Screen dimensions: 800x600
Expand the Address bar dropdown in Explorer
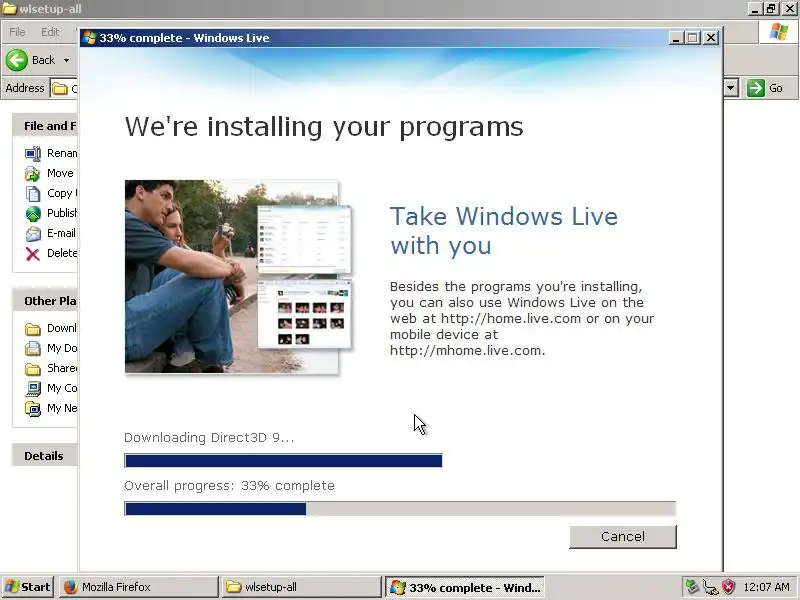coord(731,88)
